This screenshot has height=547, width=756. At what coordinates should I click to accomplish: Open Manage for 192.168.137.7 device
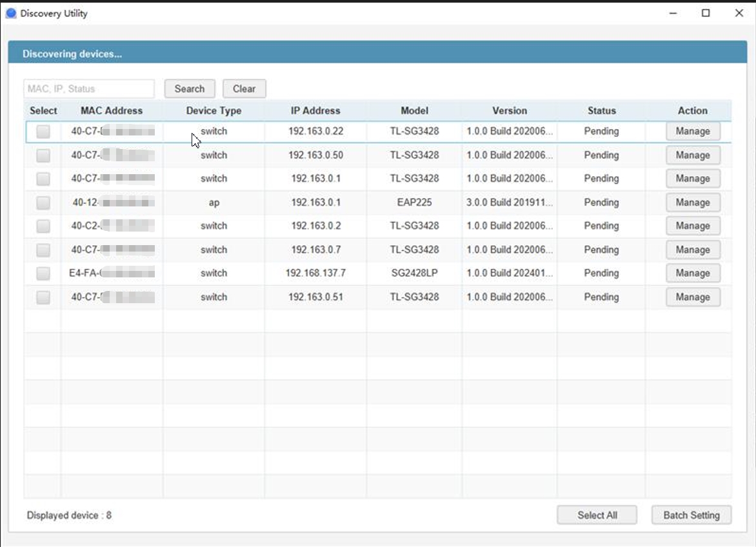click(693, 273)
